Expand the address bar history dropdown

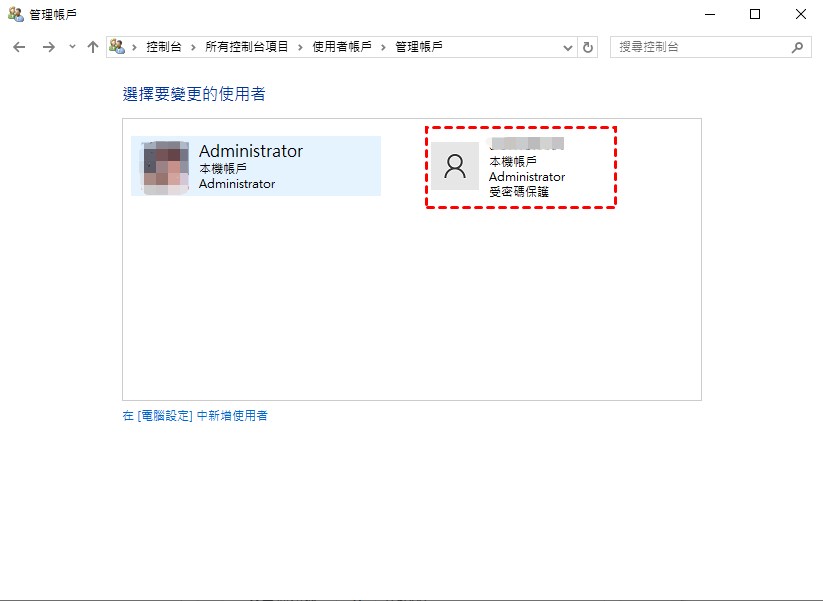[567, 47]
